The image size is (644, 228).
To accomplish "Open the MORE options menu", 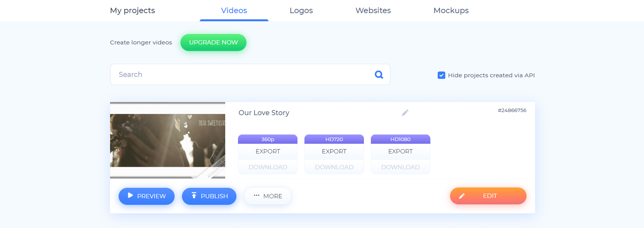I will [268, 196].
